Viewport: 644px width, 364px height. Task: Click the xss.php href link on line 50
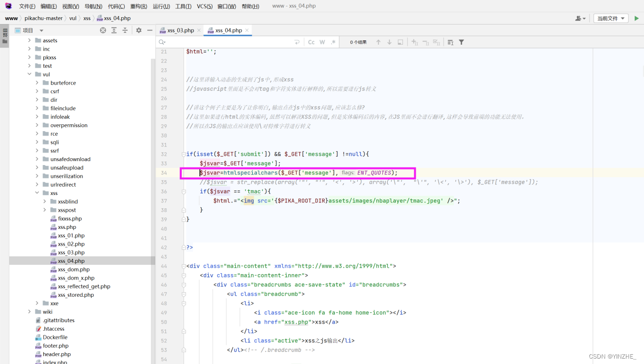coord(296,322)
